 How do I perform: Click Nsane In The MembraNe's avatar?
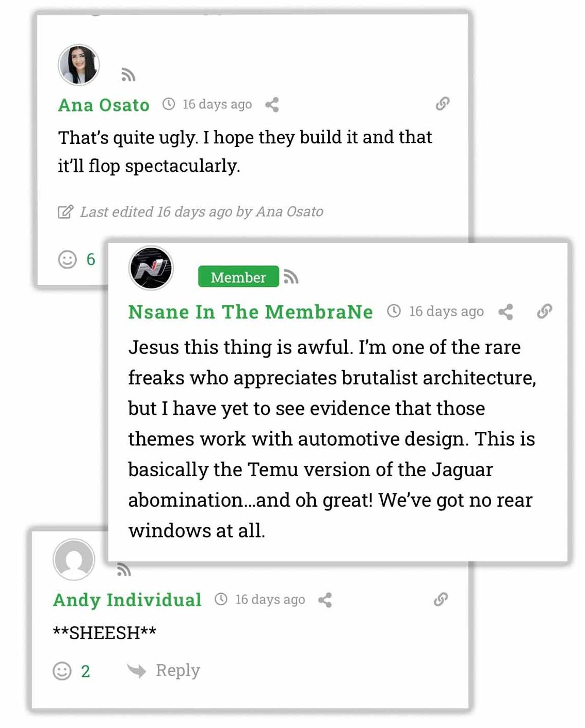tap(151, 268)
